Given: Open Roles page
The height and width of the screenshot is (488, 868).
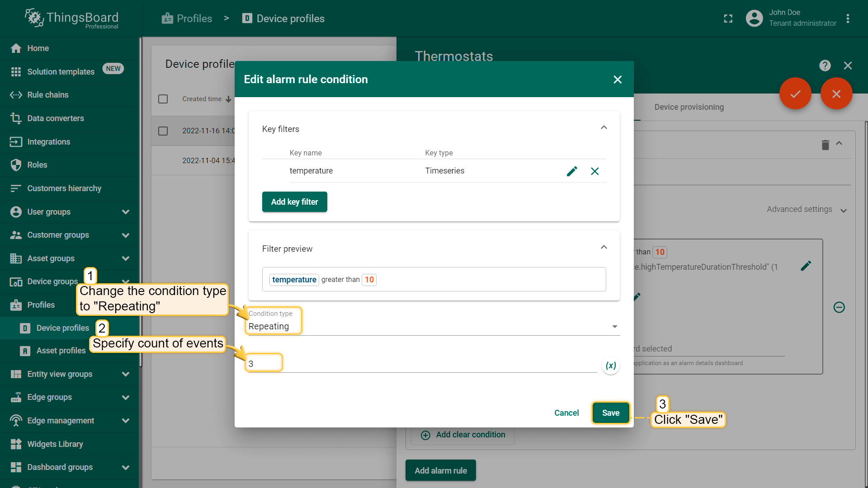Looking at the screenshot, I should point(70,165).
